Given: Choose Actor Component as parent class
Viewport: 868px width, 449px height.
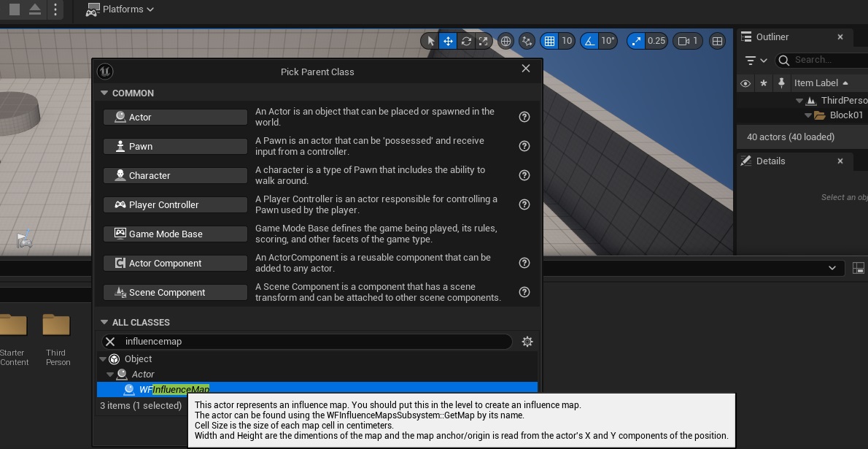Looking at the screenshot, I should tap(175, 264).
